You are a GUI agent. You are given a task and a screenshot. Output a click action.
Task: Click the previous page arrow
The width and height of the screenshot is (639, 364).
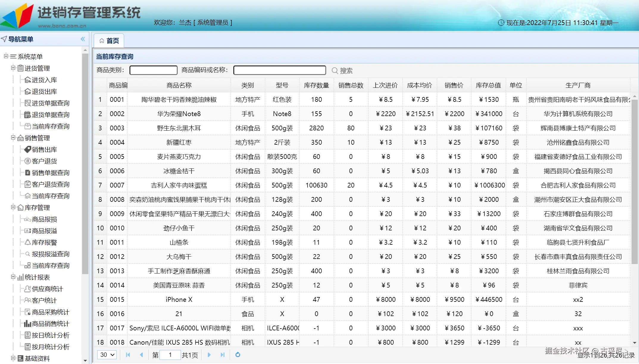pyautogui.click(x=141, y=355)
